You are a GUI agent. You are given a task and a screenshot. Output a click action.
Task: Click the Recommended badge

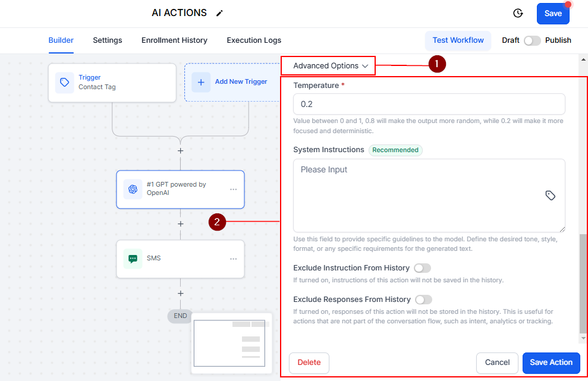[x=395, y=150]
